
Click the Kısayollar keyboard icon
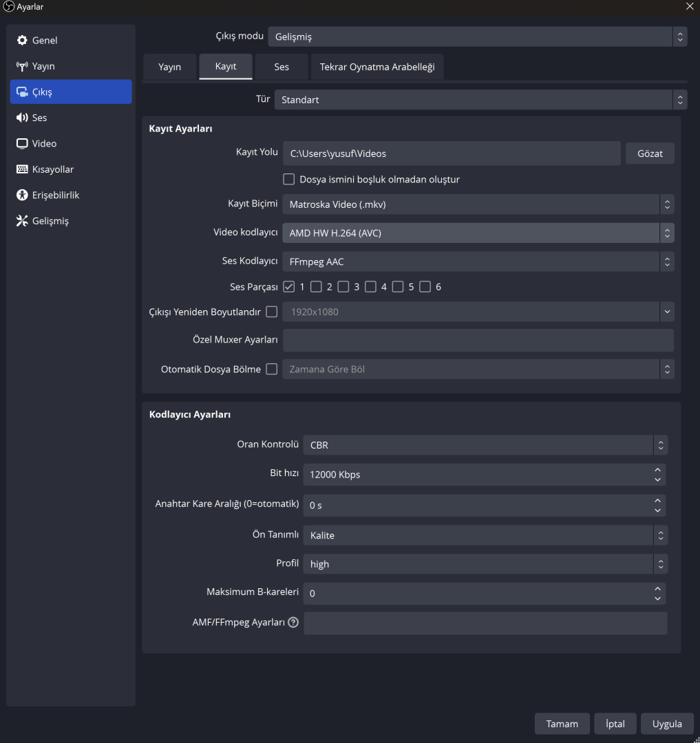pyautogui.click(x=22, y=169)
